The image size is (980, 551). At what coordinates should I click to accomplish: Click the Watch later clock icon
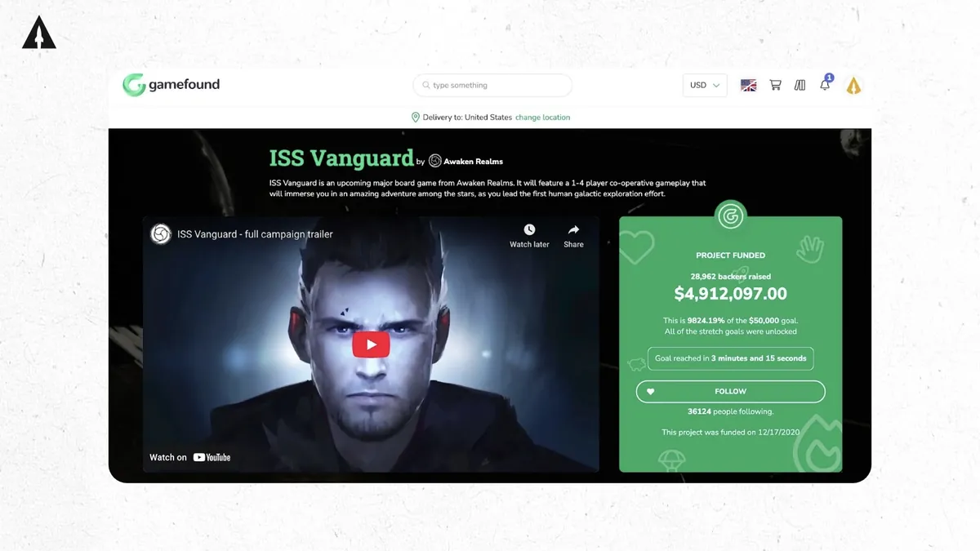point(529,230)
